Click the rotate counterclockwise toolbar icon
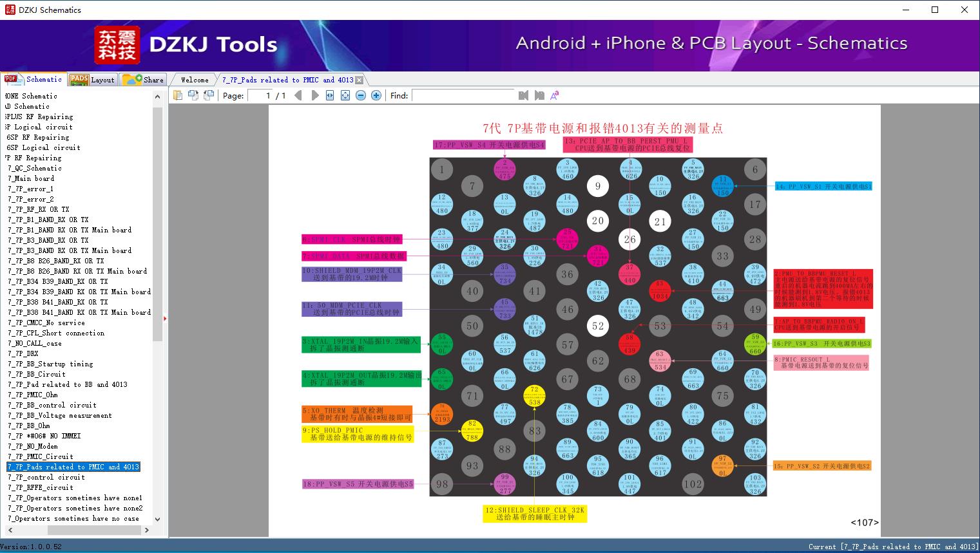The width and height of the screenshot is (980, 553). (x=193, y=95)
